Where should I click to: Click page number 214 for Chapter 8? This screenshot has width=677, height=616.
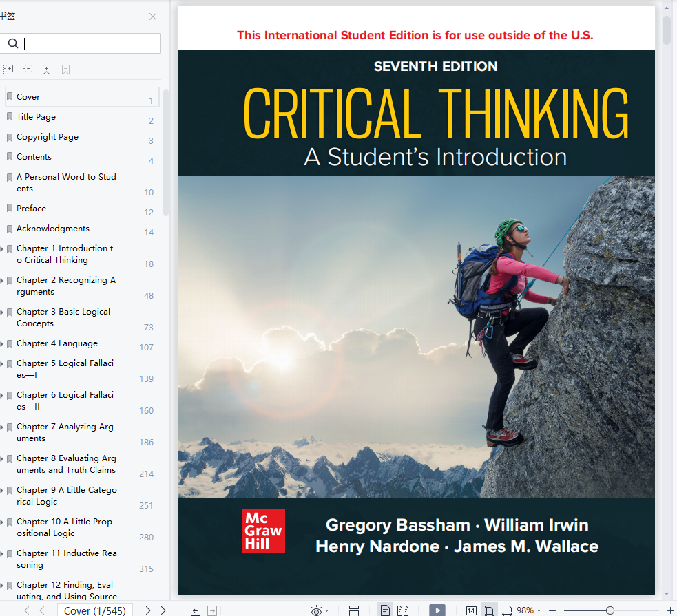click(147, 474)
